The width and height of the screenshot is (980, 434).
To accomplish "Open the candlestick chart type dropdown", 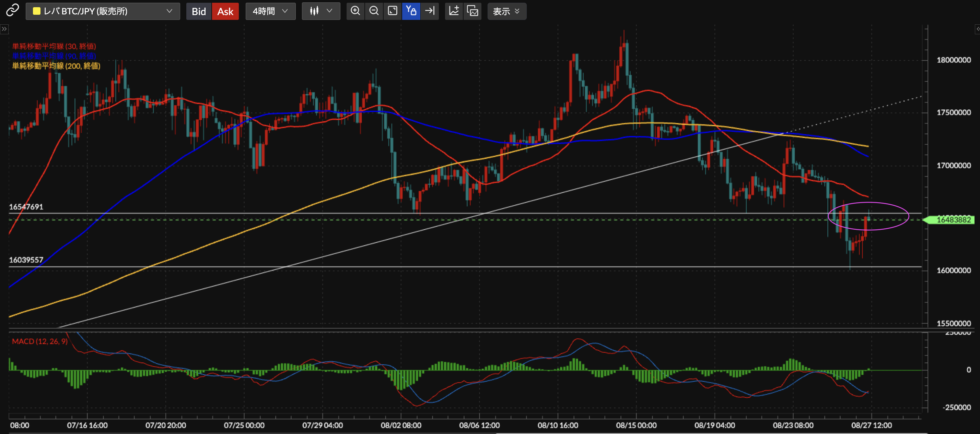I will (x=321, y=11).
